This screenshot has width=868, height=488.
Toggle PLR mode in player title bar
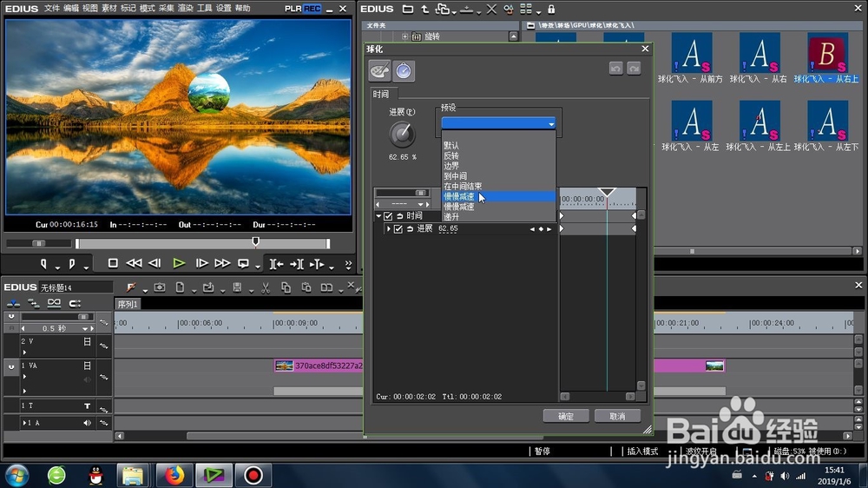pos(293,9)
